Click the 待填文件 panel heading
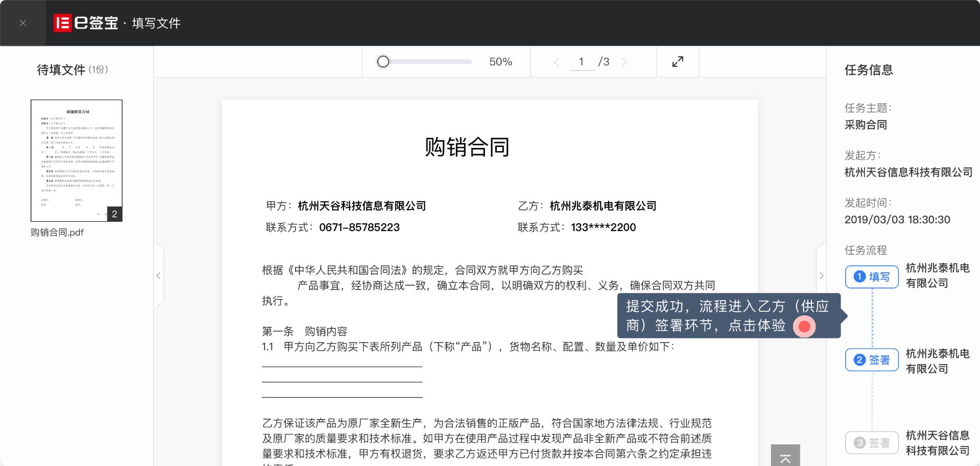 point(61,70)
